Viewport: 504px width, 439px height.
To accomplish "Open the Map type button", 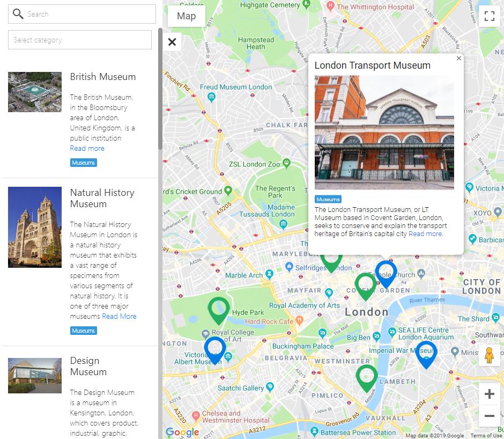I will 187,16.
